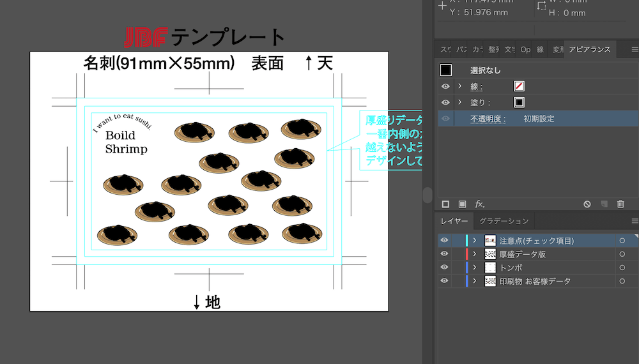Open the fx effects menu icon
This screenshot has height=364, width=639.
point(479,204)
